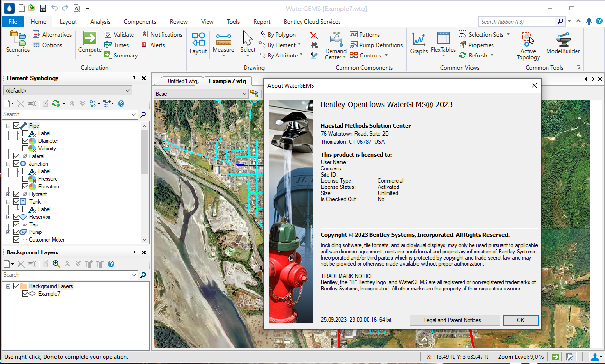Viewport: 605px width, 364px height.
Task: Open Legal and Patent Notices
Action: 454,320
